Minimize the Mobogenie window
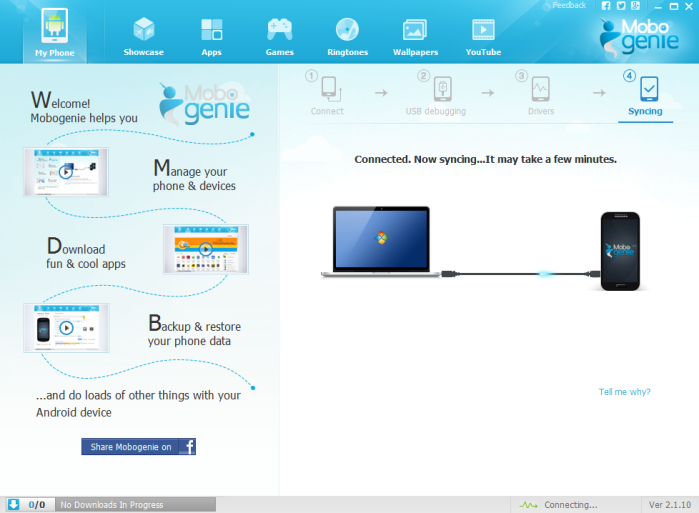Screen dimensions: 699x513 pyautogui.click(x=658, y=7)
